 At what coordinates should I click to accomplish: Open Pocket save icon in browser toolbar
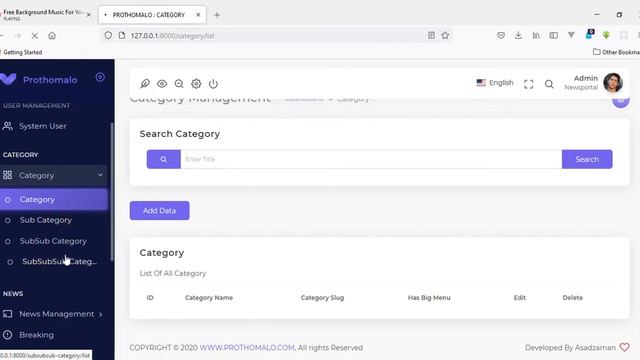click(x=501, y=36)
